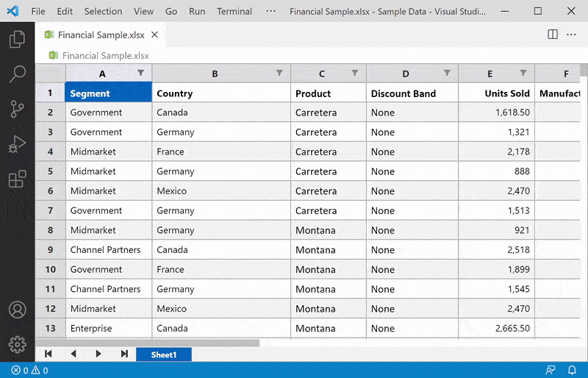Image resolution: width=588 pixels, height=378 pixels.
Task: Open the editor More Actions ellipsis
Action: [x=572, y=35]
